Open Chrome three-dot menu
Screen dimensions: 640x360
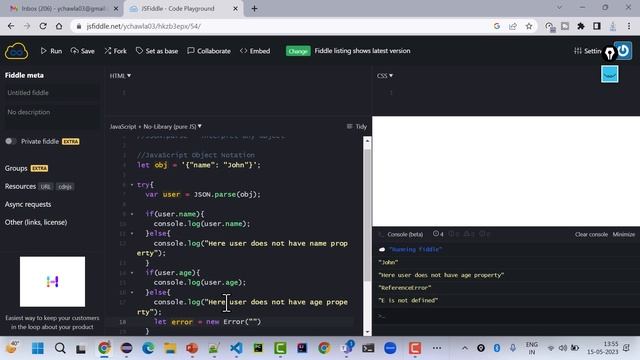629,26
